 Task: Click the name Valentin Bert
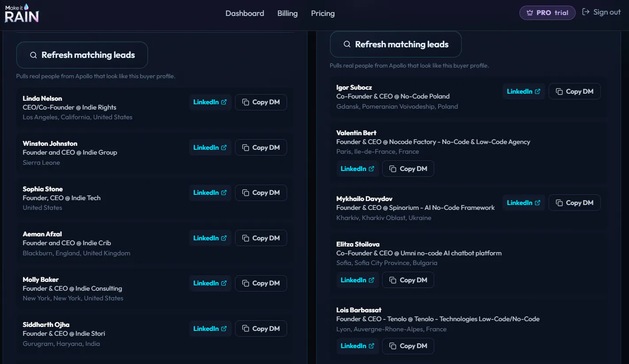tap(356, 133)
